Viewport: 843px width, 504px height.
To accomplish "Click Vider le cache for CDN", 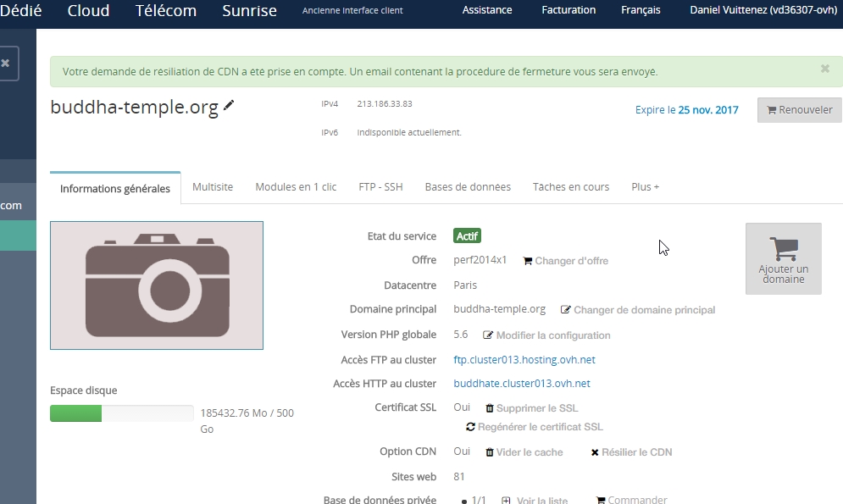I will click(524, 451).
